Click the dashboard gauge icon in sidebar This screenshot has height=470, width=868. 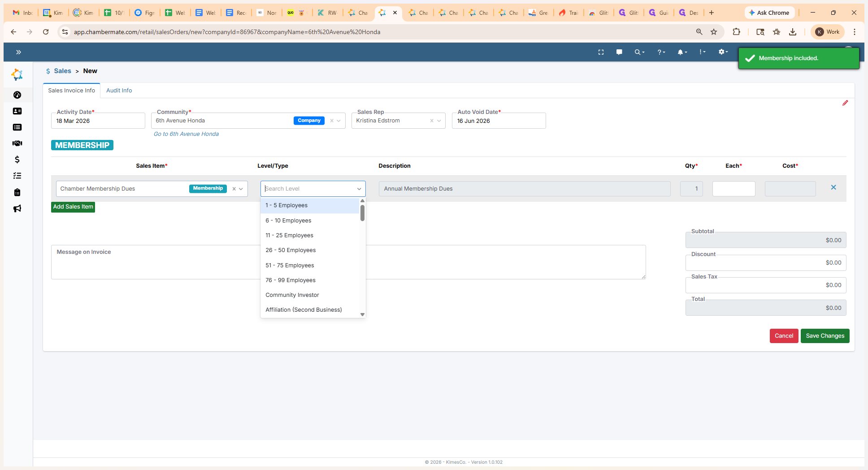17,95
